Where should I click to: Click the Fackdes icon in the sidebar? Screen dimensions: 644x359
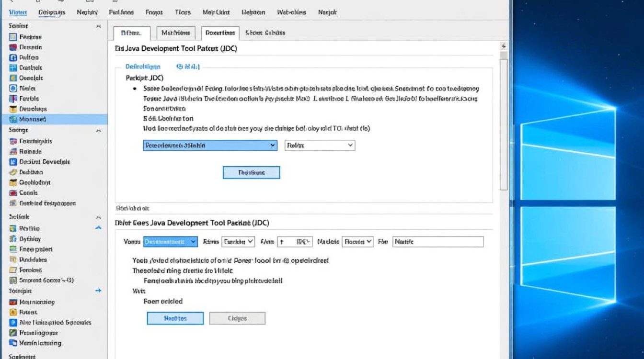[13, 37]
